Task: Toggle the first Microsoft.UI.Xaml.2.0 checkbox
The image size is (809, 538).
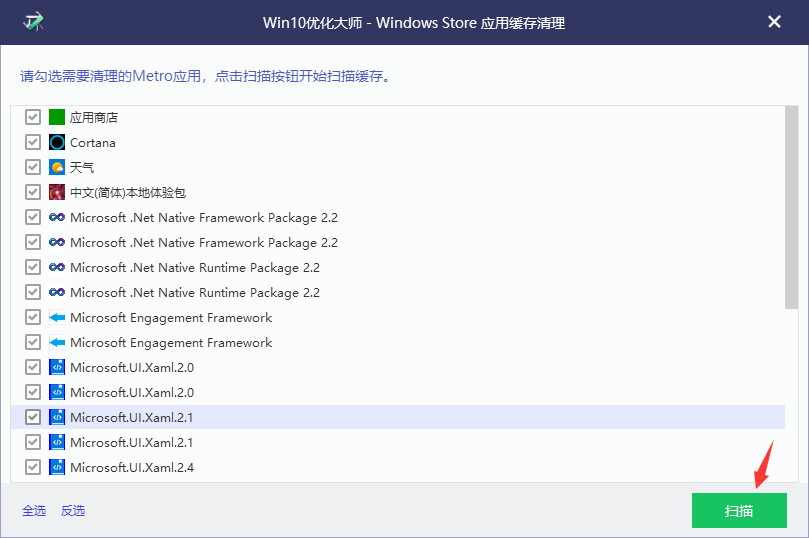Action: [x=33, y=367]
